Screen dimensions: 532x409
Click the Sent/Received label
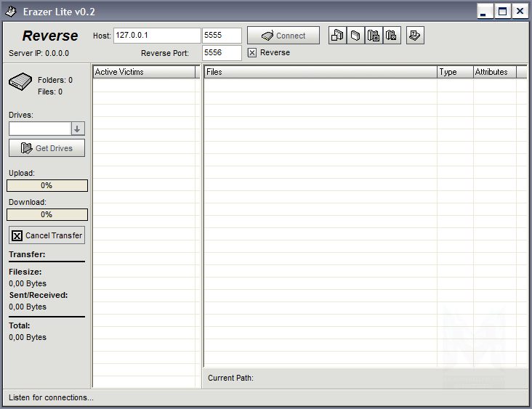[x=39, y=295]
